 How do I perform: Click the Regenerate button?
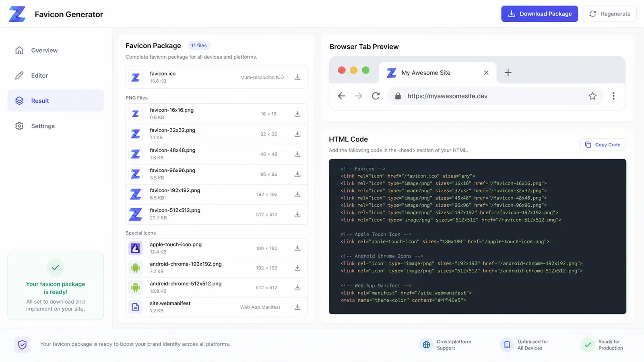coord(609,14)
